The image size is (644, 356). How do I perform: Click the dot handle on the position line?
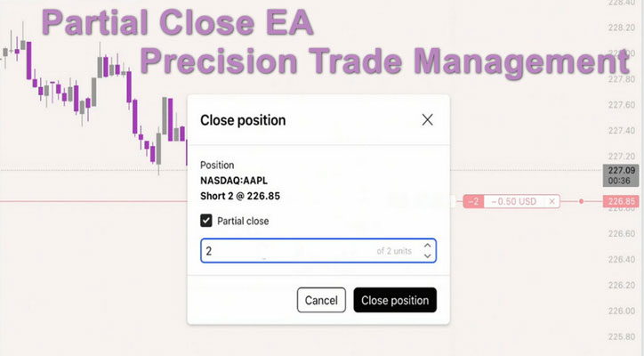[x=581, y=202]
